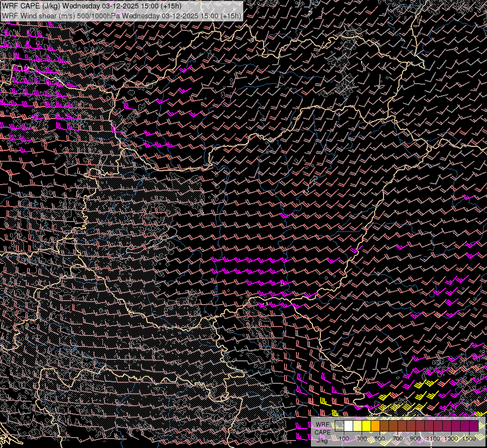Click the rightmost dark purple legend swatch
487x448 pixels.
(474, 426)
